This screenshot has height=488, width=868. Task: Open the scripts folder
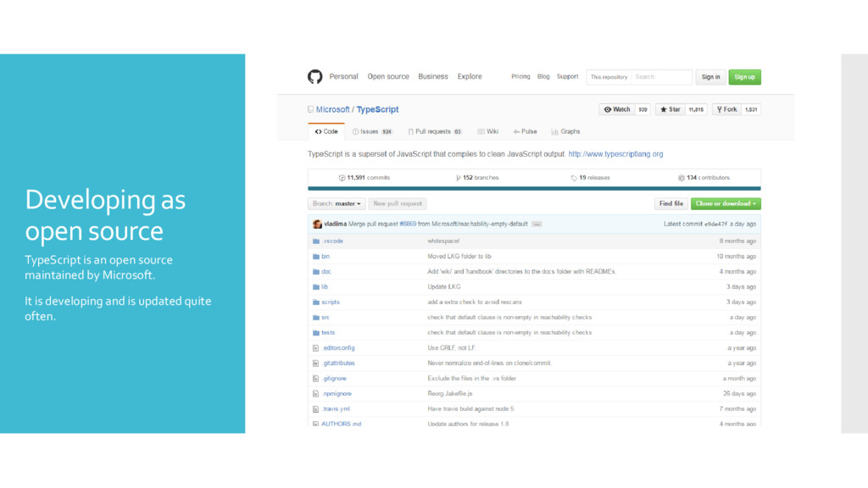pyautogui.click(x=331, y=302)
